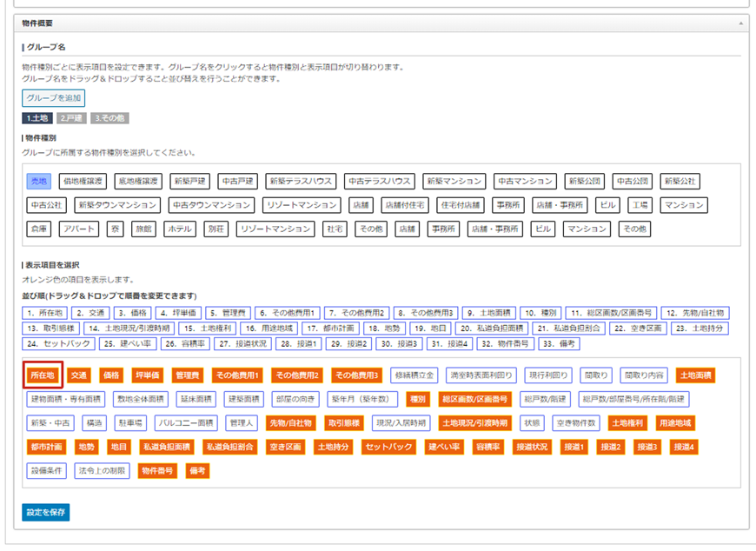Turn on the 設備条件 display item
756x551 pixels.
coord(47,471)
